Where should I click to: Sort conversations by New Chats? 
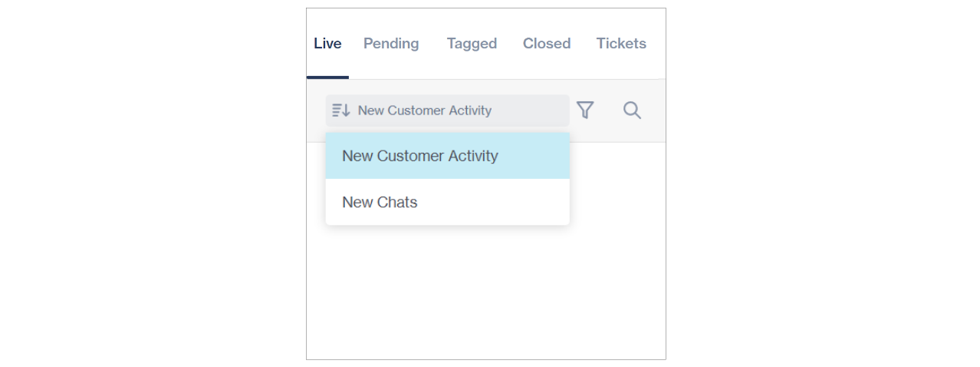coord(380,203)
